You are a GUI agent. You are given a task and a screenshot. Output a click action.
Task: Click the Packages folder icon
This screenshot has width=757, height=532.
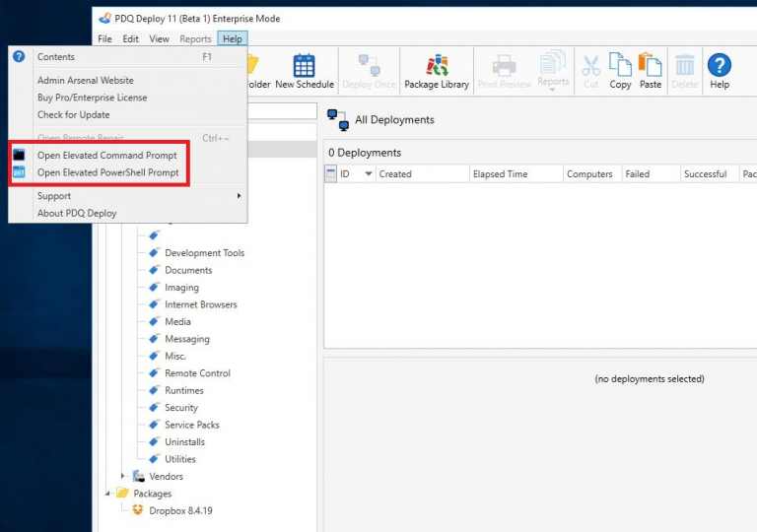[x=122, y=493]
